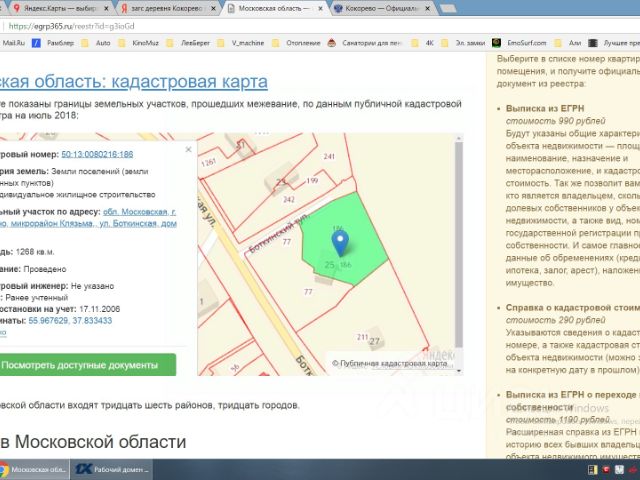Open the Auto bookmarks folder

coord(96,43)
